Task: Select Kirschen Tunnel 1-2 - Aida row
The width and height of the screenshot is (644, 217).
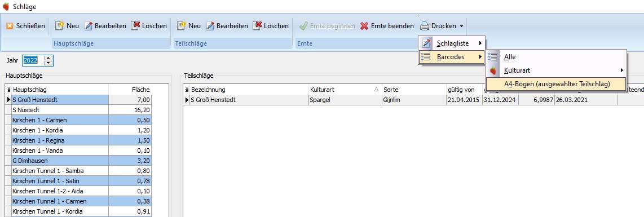Action: [x=78, y=191]
